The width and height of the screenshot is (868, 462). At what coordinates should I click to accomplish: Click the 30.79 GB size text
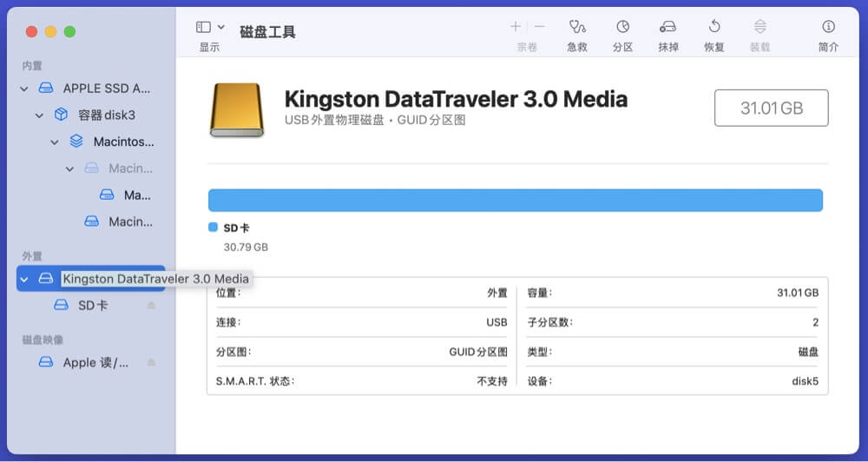tap(246, 247)
